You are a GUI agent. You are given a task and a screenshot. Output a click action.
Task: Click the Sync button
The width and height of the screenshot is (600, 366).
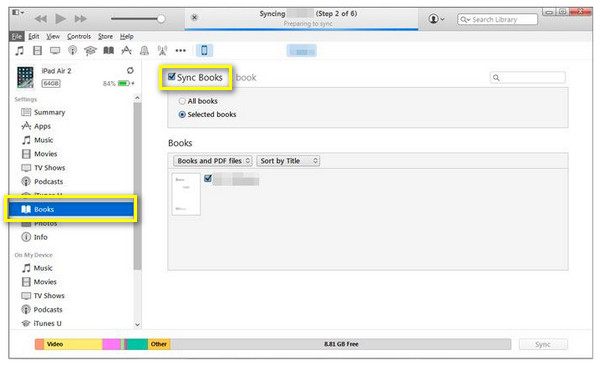point(543,344)
